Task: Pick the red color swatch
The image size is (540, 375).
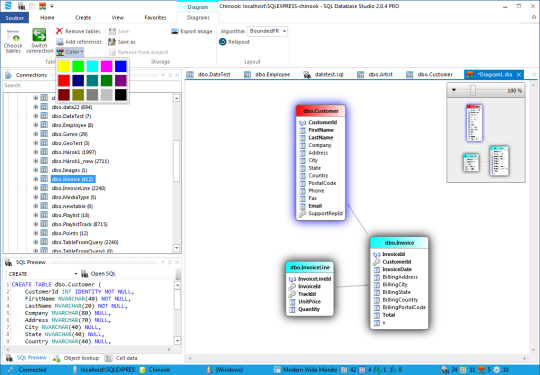Action: pyautogui.click(x=64, y=81)
